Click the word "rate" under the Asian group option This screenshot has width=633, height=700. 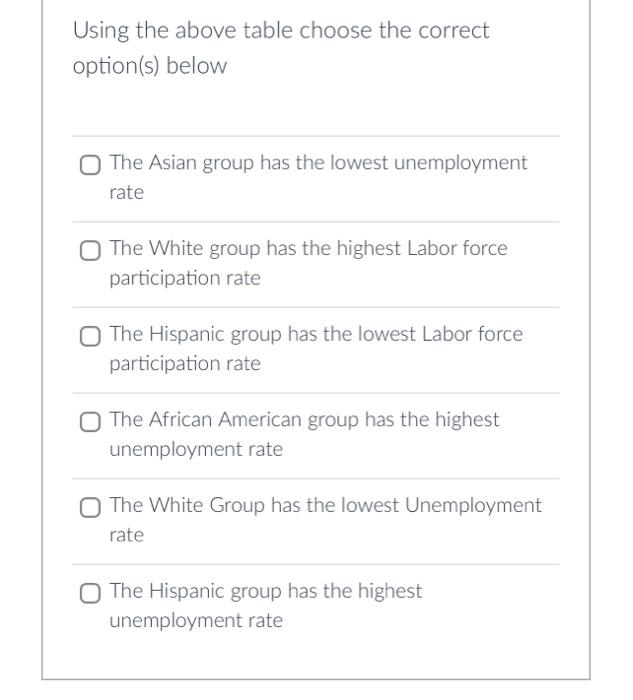(127, 192)
